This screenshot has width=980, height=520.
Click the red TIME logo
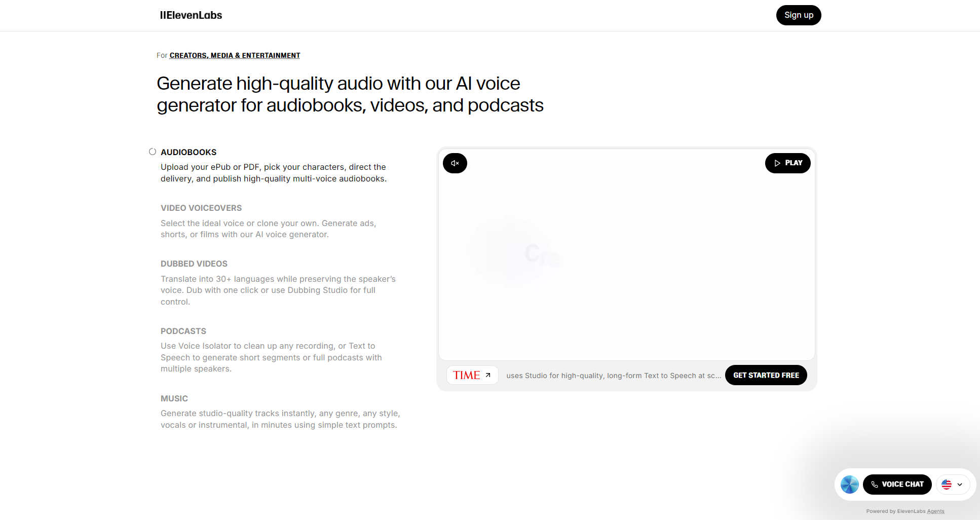[466, 375]
